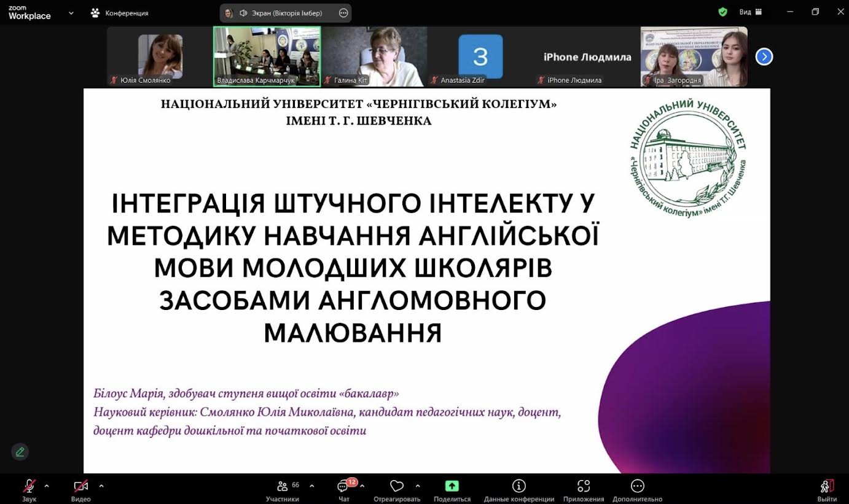Click the green annotation pencil icon
This screenshot has height=504, width=849.
pos(20,452)
